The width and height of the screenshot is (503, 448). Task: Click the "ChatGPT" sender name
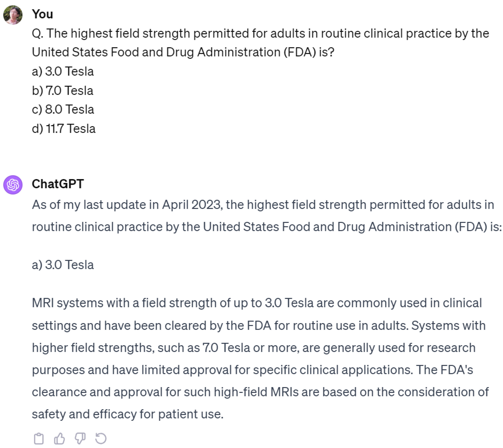click(58, 184)
